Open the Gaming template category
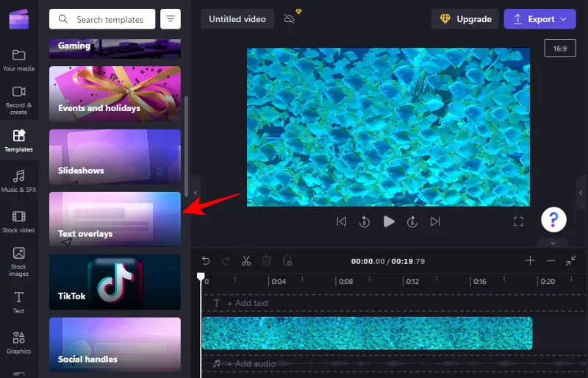 pyautogui.click(x=115, y=49)
